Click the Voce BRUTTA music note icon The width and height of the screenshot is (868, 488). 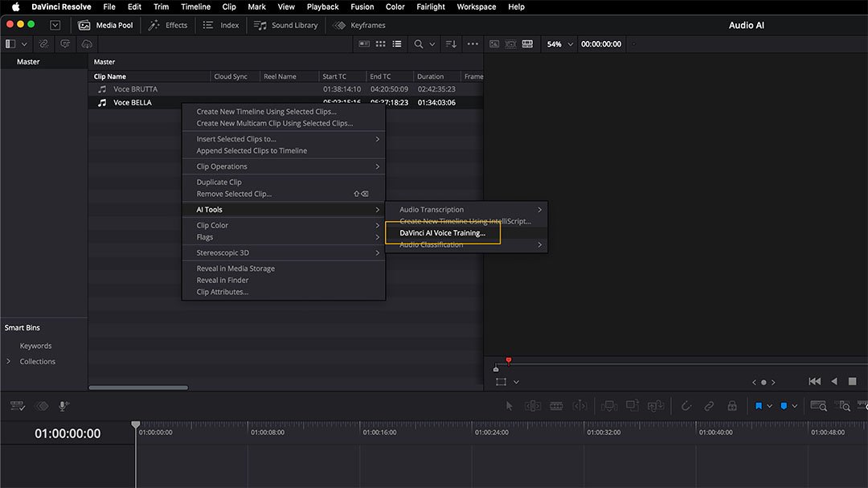pyautogui.click(x=102, y=89)
